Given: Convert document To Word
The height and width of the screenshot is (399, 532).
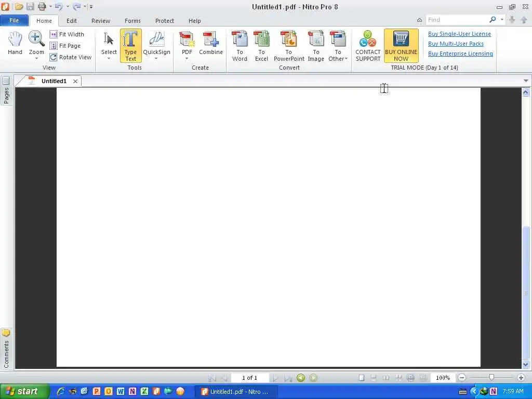Looking at the screenshot, I should click(240, 46).
